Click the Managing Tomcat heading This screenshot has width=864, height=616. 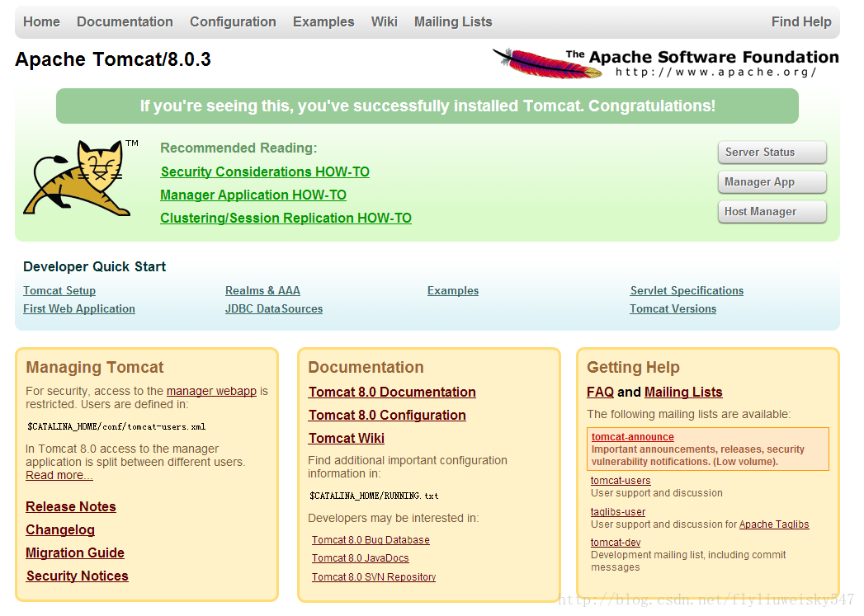(x=95, y=367)
